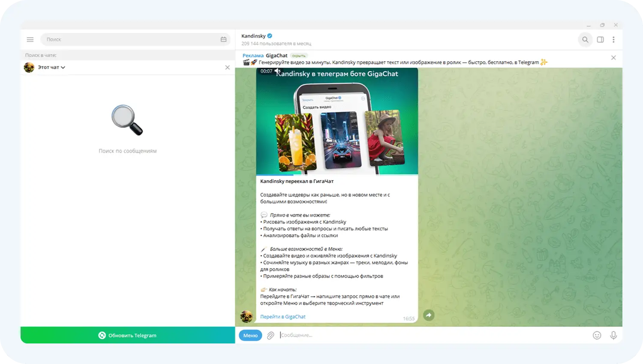This screenshot has width=643, height=364.
Task: Click the video duration label 00:07
Action: click(x=266, y=71)
